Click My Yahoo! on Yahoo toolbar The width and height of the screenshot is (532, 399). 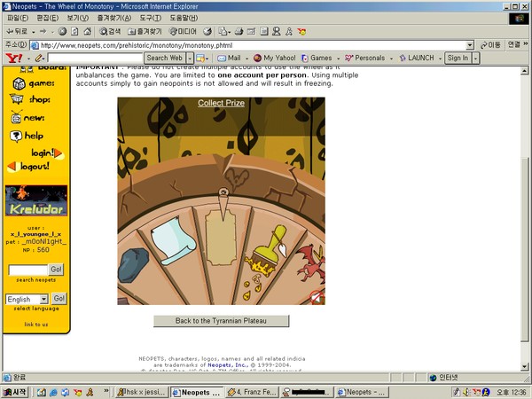click(x=275, y=58)
